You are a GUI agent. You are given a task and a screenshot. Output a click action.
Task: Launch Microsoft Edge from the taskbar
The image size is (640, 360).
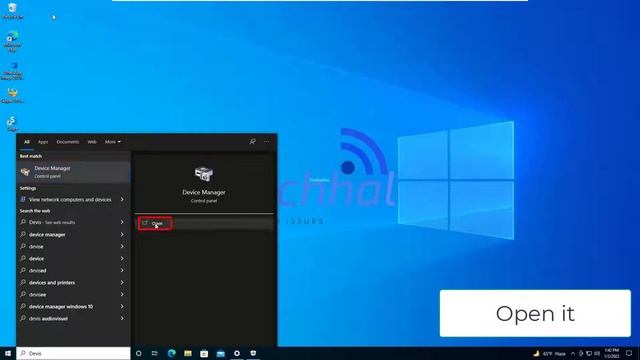click(171, 353)
